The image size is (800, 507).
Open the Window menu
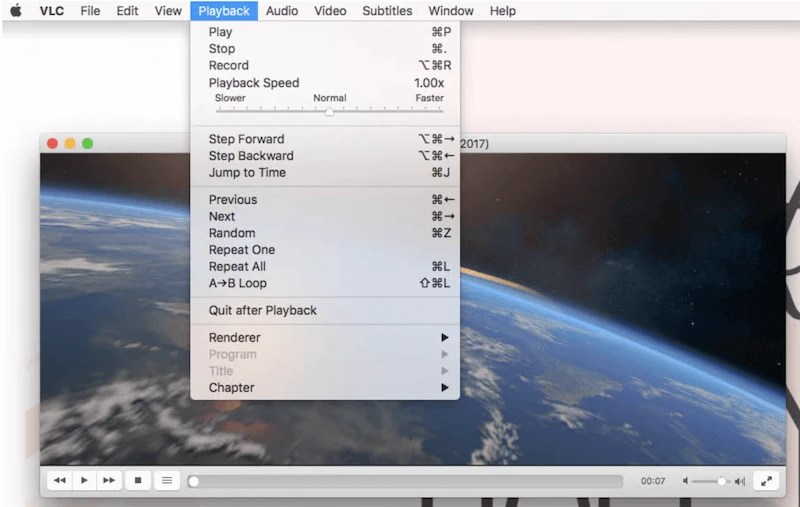click(x=451, y=11)
